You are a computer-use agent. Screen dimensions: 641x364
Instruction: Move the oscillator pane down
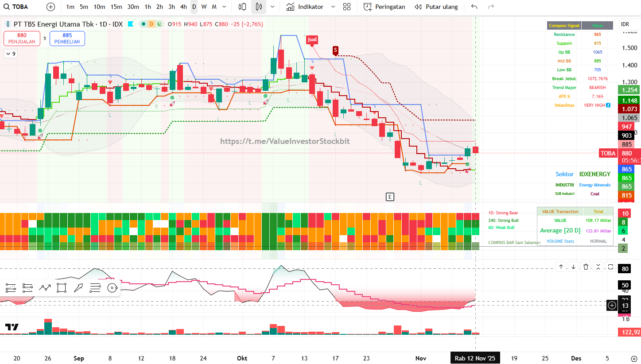pos(573,267)
